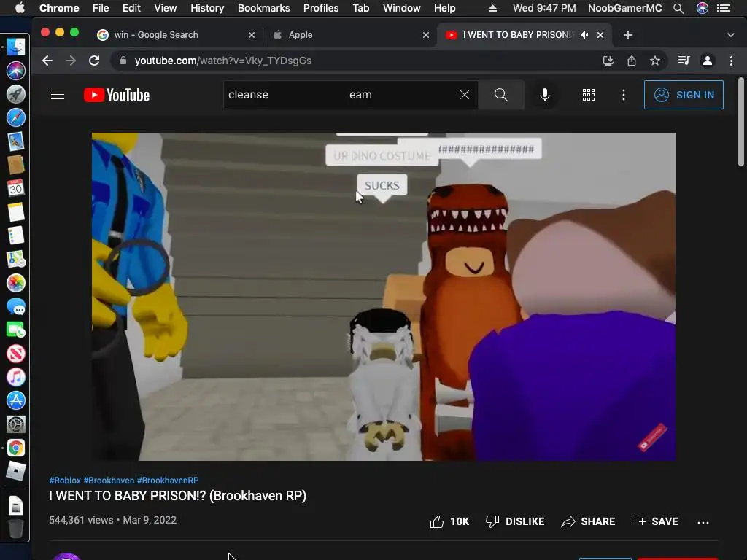The width and height of the screenshot is (747, 560).
Task: Run search with the magnifier button
Action: coord(500,95)
